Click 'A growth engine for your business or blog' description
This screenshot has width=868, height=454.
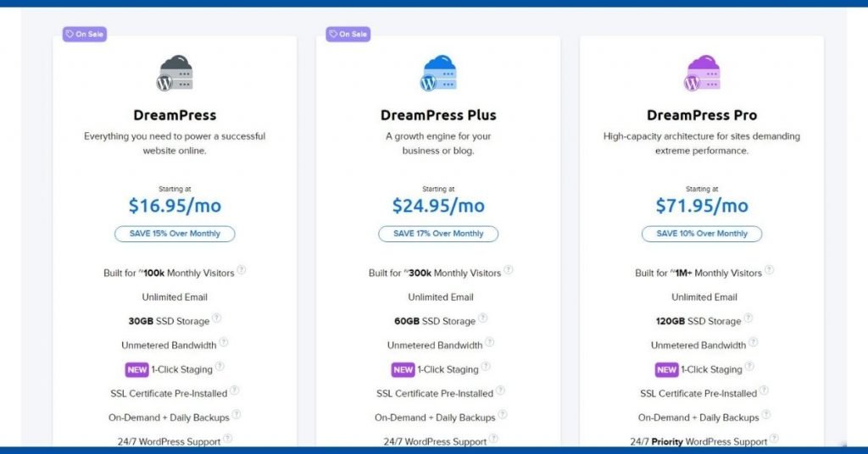(x=438, y=143)
